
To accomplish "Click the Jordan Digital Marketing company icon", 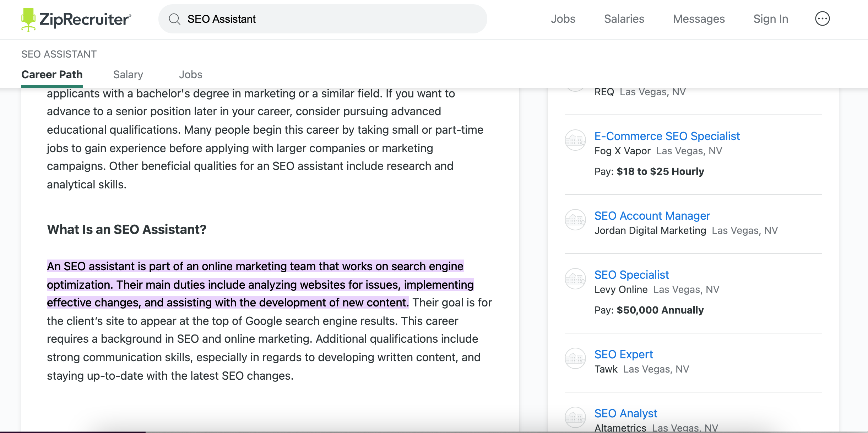I will click(x=575, y=220).
